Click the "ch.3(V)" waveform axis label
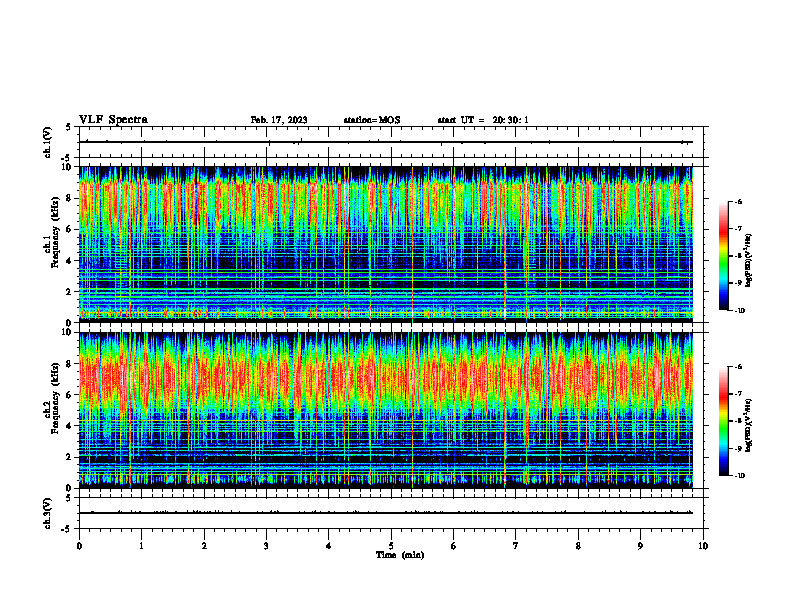Viewport: 792px width, 612px height. 47,513
